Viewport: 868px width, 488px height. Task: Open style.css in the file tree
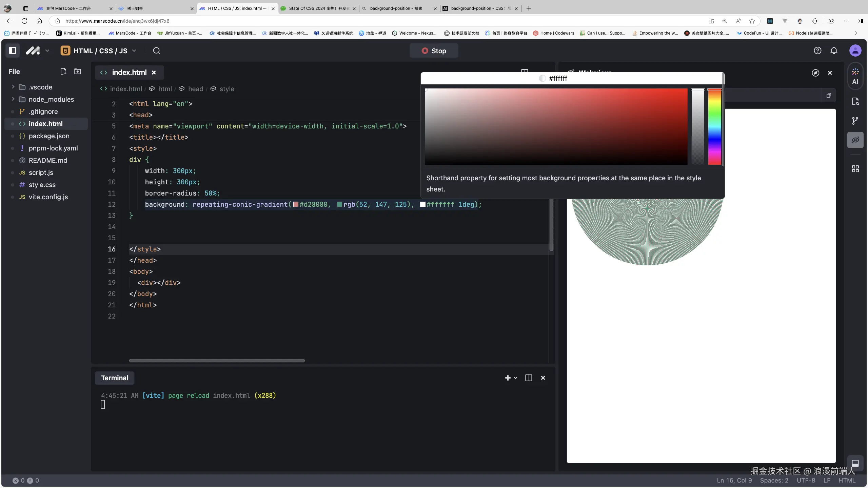(x=42, y=185)
